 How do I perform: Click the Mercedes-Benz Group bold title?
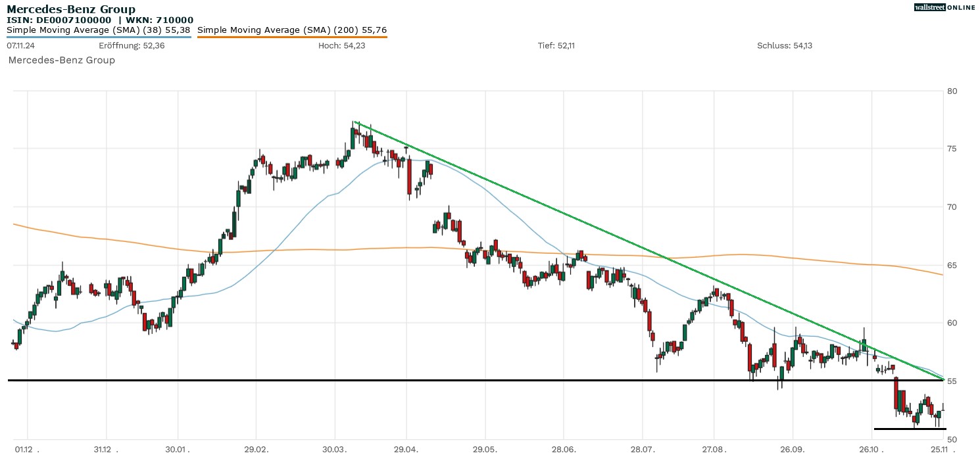click(x=71, y=9)
